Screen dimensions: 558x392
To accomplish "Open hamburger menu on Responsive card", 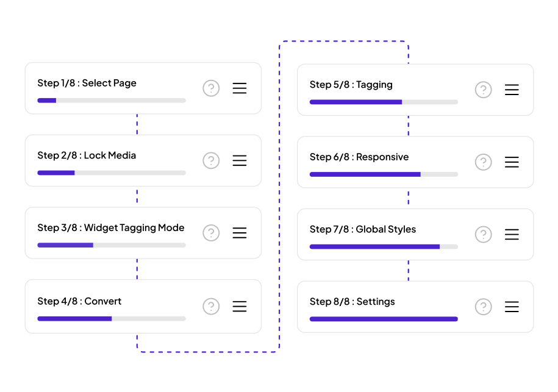I will pos(512,162).
